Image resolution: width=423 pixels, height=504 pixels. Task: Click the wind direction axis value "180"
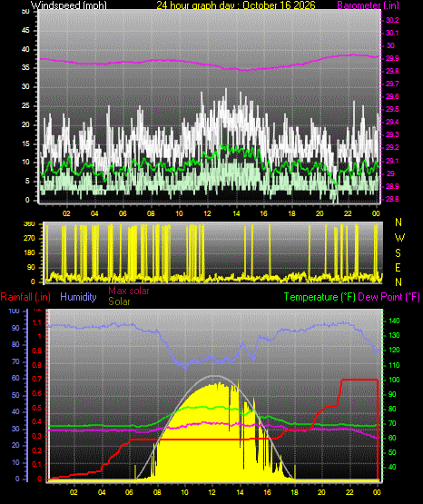[x=29, y=253]
